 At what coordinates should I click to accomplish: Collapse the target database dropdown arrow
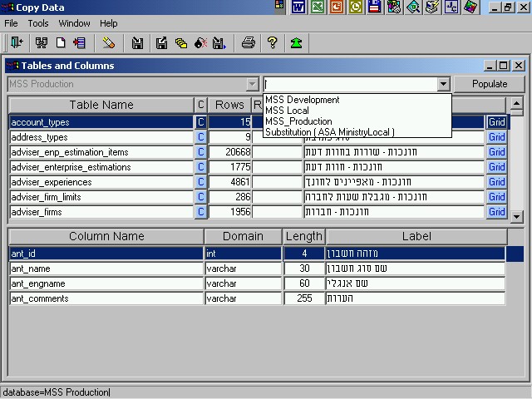click(x=443, y=84)
